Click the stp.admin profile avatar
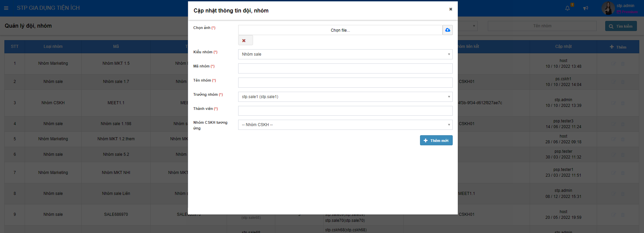 (608, 8)
